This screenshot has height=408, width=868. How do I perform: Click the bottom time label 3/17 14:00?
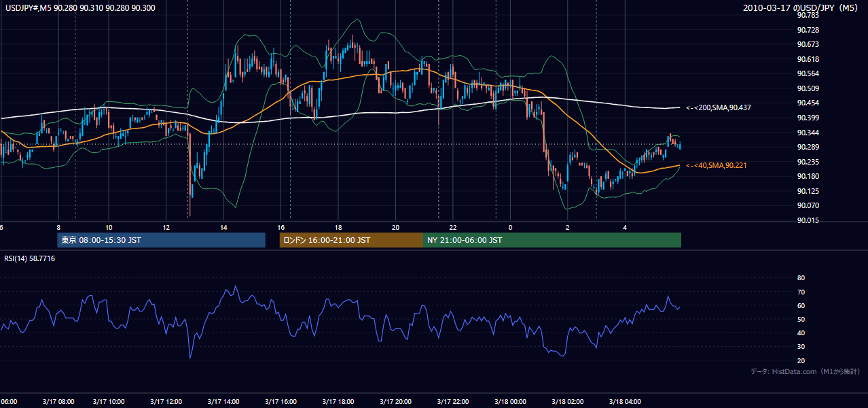click(225, 401)
